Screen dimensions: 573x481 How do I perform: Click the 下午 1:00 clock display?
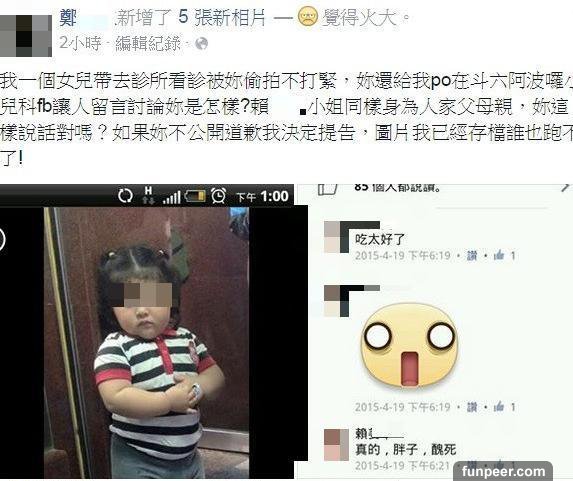coord(262,197)
